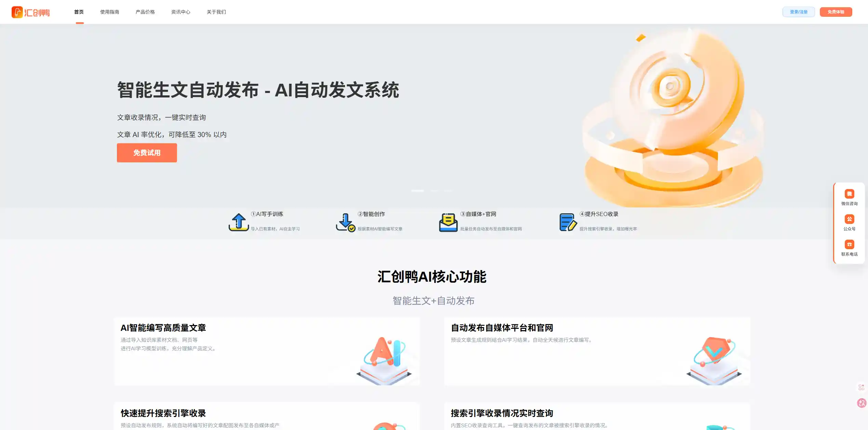Open the 快速提升搜索引擎收录 card title

(163, 413)
